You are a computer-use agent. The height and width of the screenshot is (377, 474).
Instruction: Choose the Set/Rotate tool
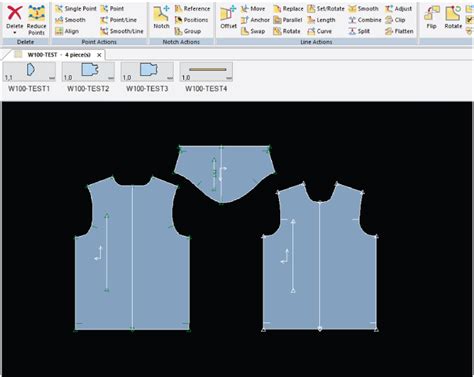pos(326,9)
